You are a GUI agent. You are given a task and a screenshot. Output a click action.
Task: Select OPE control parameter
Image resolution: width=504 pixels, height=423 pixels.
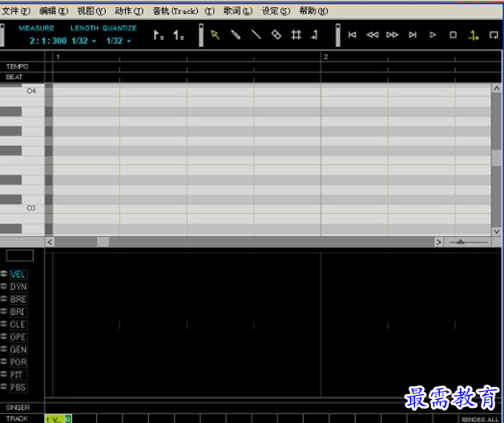(18, 337)
